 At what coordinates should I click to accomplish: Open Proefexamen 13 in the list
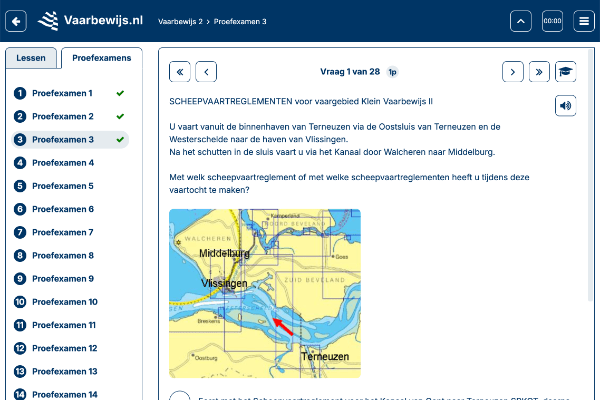[x=70, y=372]
